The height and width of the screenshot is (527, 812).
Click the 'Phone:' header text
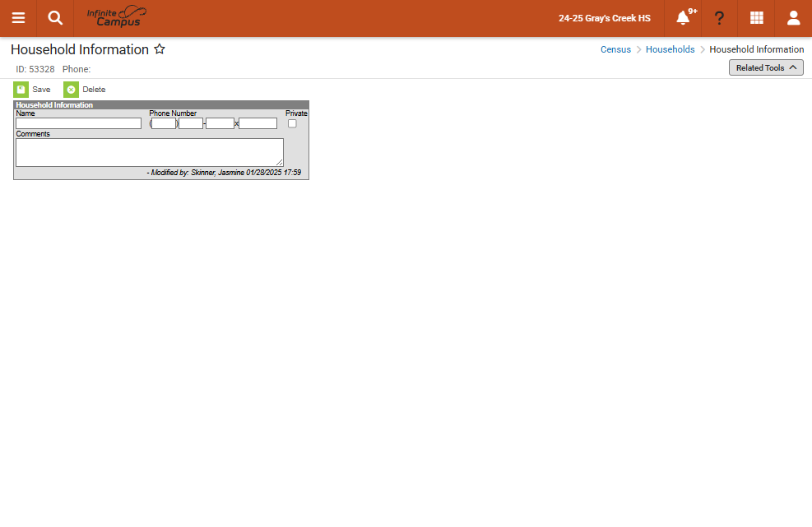(x=77, y=69)
